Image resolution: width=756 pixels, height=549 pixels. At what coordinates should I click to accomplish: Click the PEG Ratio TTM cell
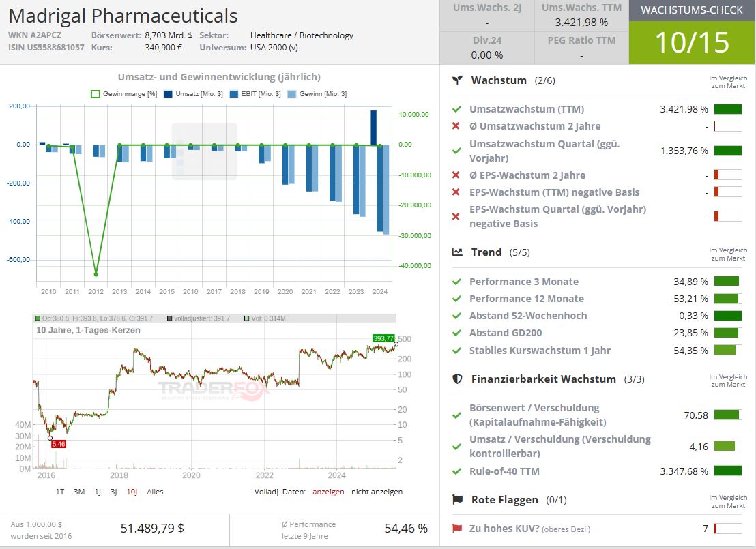[x=581, y=48]
